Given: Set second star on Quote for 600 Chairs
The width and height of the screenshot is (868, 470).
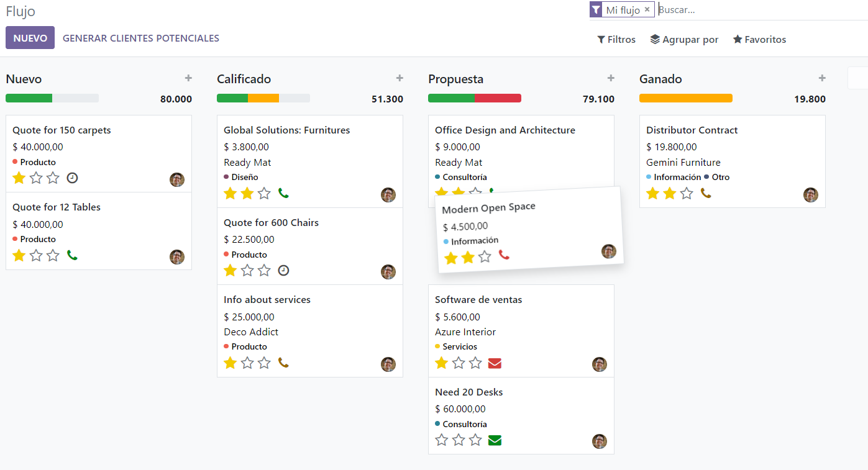Looking at the screenshot, I should click(247, 271).
